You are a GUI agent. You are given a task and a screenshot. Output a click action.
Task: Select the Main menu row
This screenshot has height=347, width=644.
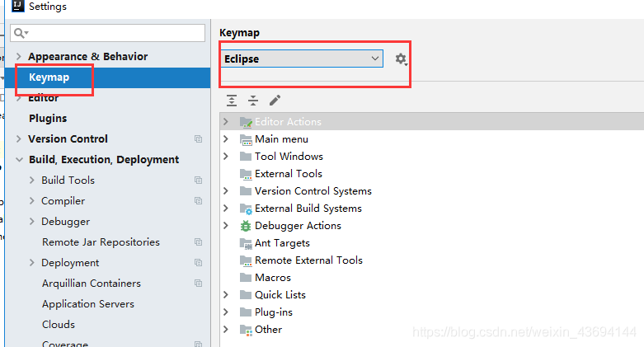tap(431, 139)
